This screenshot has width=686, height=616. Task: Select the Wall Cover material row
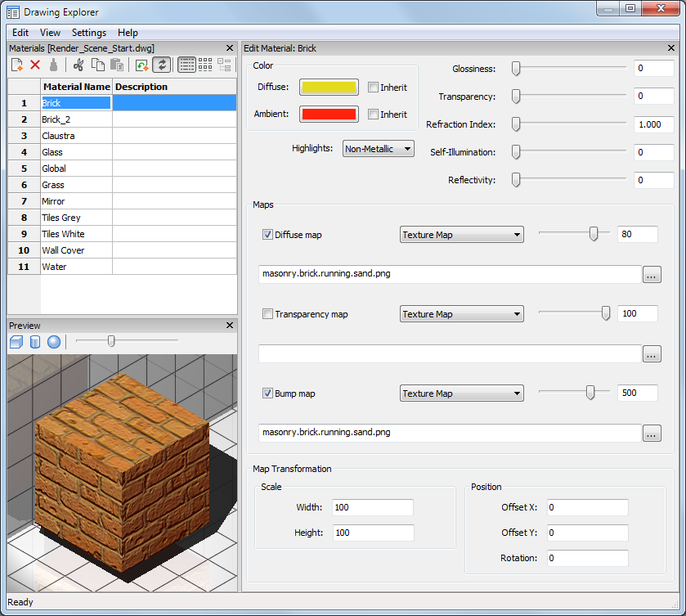click(x=122, y=250)
